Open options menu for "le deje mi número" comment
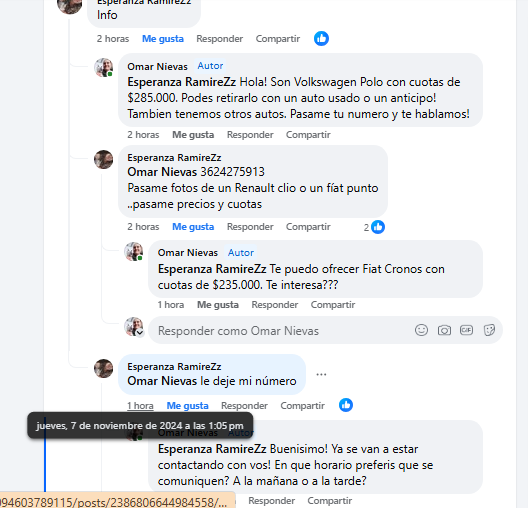Screen dimensions: 528x508 coord(321,374)
